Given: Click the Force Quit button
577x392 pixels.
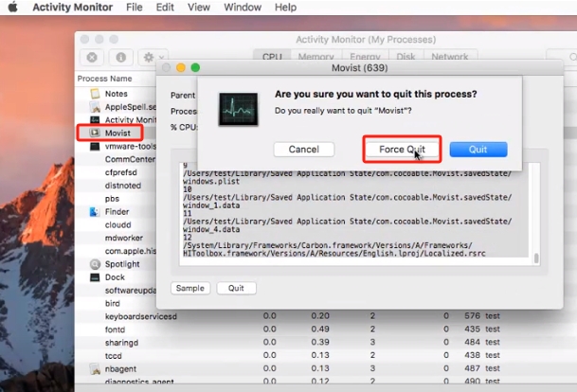Looking at the screenshot, I should point(402,150).
